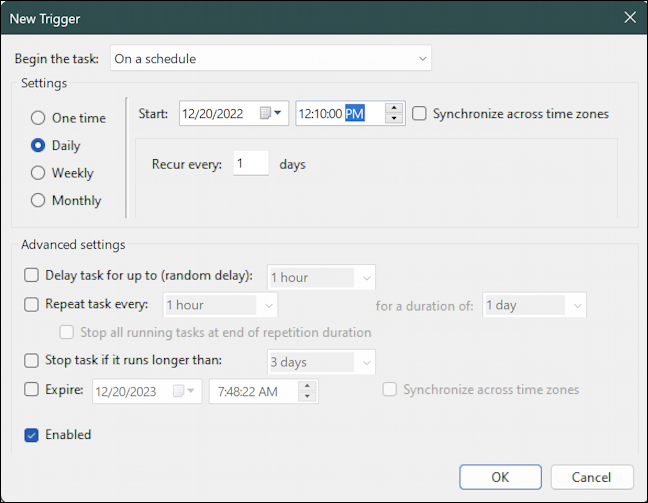The width and height of the screenshot is (648, 503).
Task: Enable Repeat task every checkbox
Action: point(31,305)
